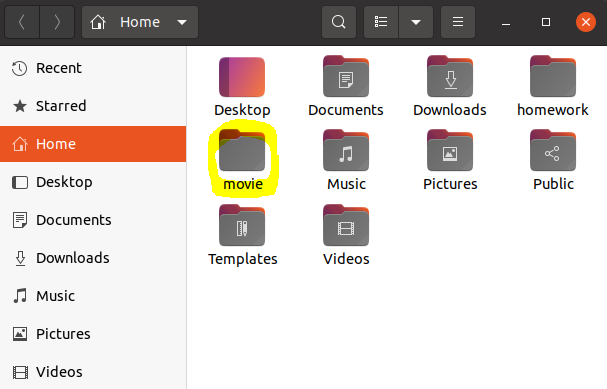Image resolution: width=607 pixels, height=389 pixels.
Task: Maximize the Files window
Action: (546, 22)
